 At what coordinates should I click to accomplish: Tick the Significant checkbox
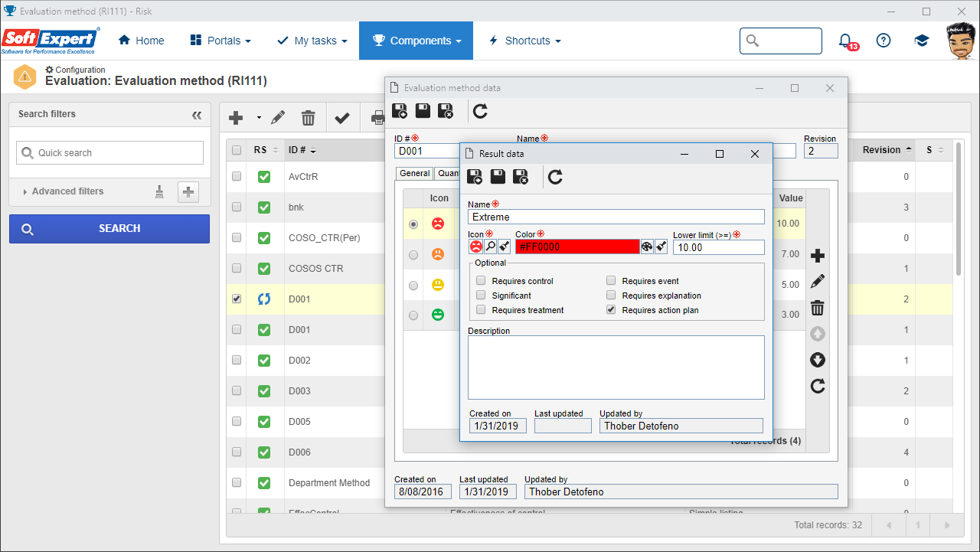[x=481, y=296]
